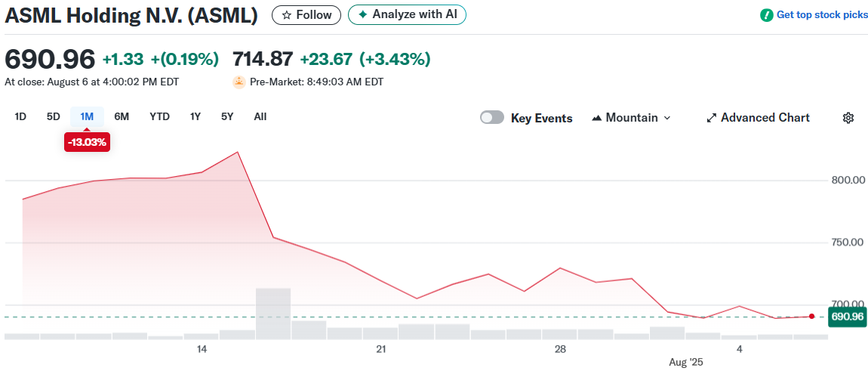The image size is (868, 371).
Task: Click the 714.87 pre-market price text
Action: coord(263,59)
